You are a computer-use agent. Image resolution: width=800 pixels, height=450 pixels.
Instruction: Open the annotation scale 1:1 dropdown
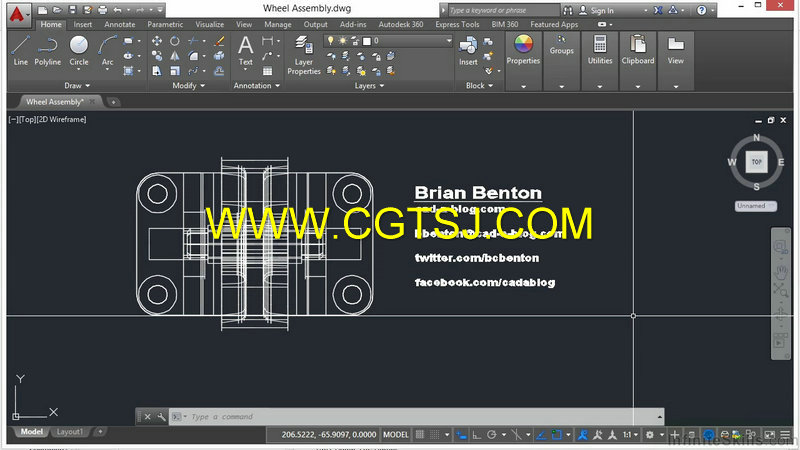click(630, 435)
